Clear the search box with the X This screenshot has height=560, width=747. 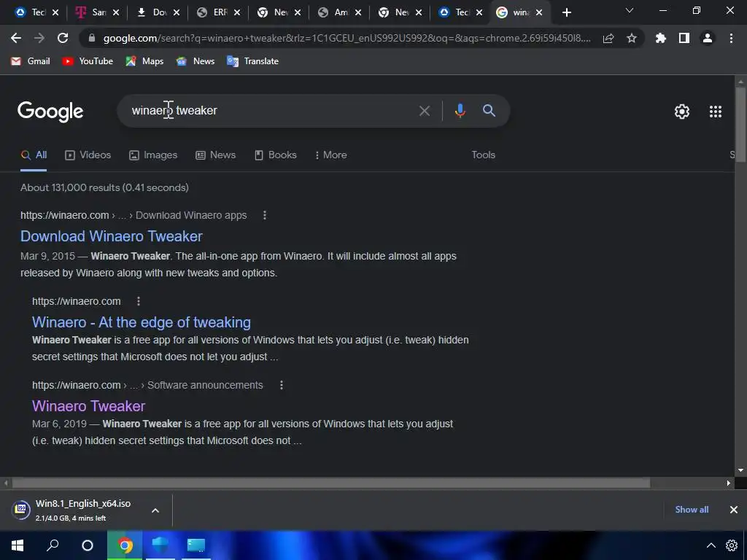point(425,111)
